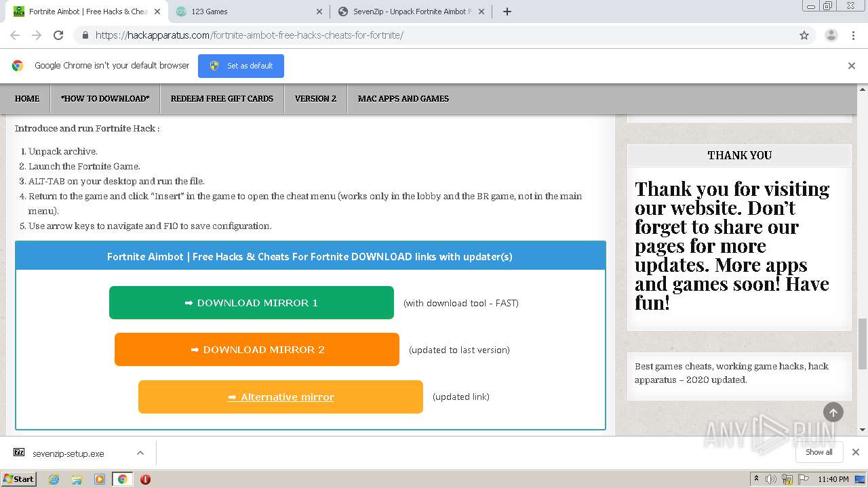Open the Action Center flag icon

pos(804,479)
